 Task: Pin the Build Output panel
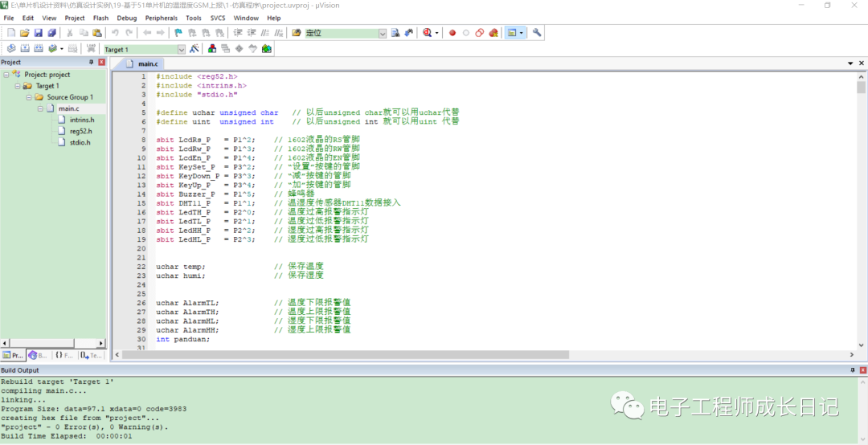[852, 369]
